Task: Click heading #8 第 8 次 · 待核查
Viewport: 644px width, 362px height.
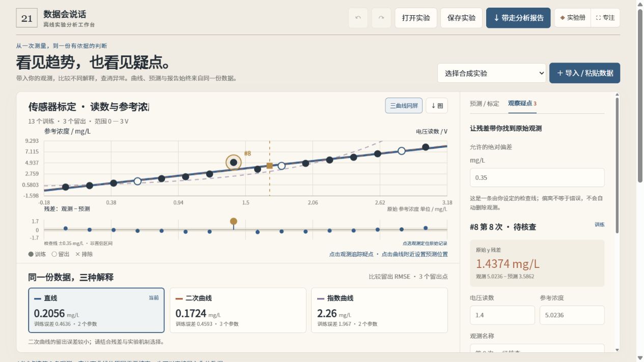Action: [503, 227]
